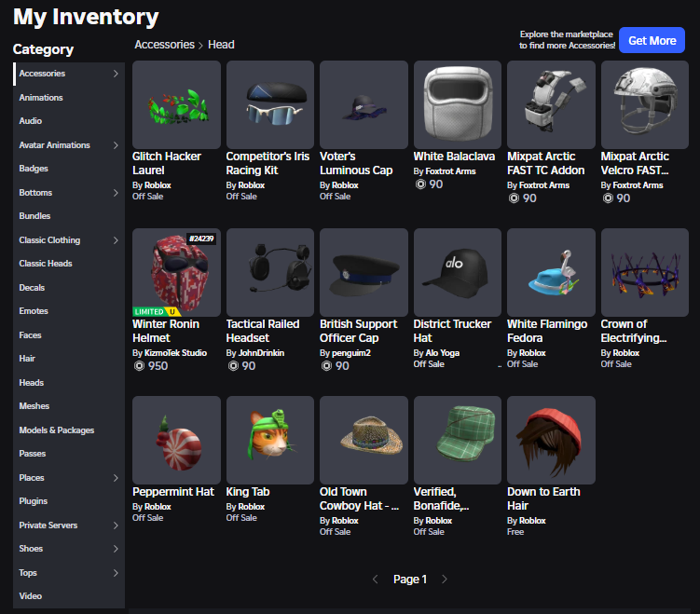Expand the Classic Clothing submenu arrow
This screenshot has height=614, width=700.
coord(116,240)
